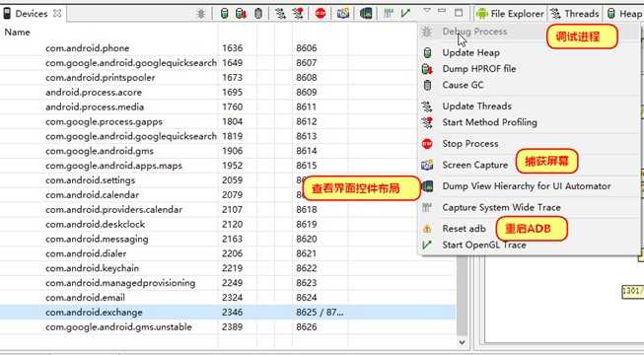The height and width of the screenshot is (355, 644).
Task: Select the android.process.acore process
Action: (228, 92)
